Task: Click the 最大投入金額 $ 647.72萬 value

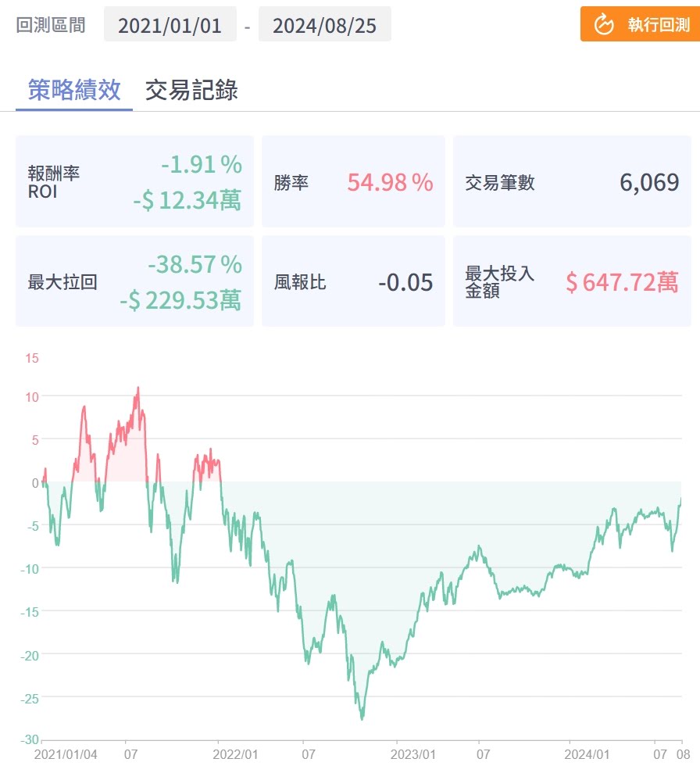Action: (x=622, y=282)
